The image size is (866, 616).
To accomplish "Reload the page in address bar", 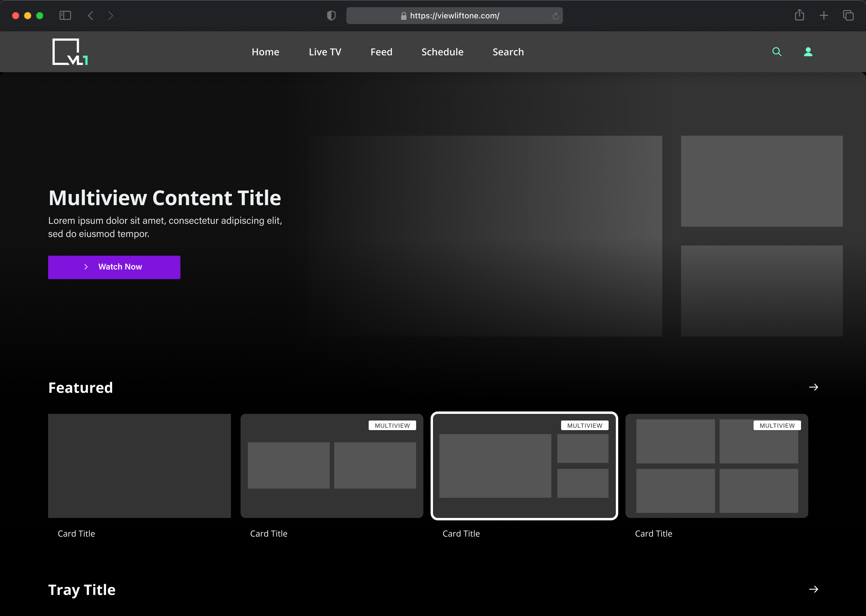I will point(555,16).
